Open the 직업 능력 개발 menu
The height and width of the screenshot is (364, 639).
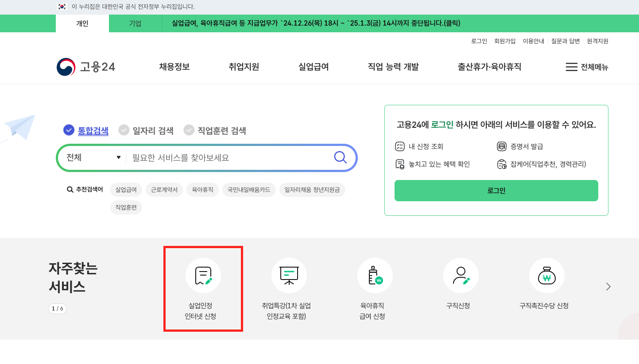393,67
